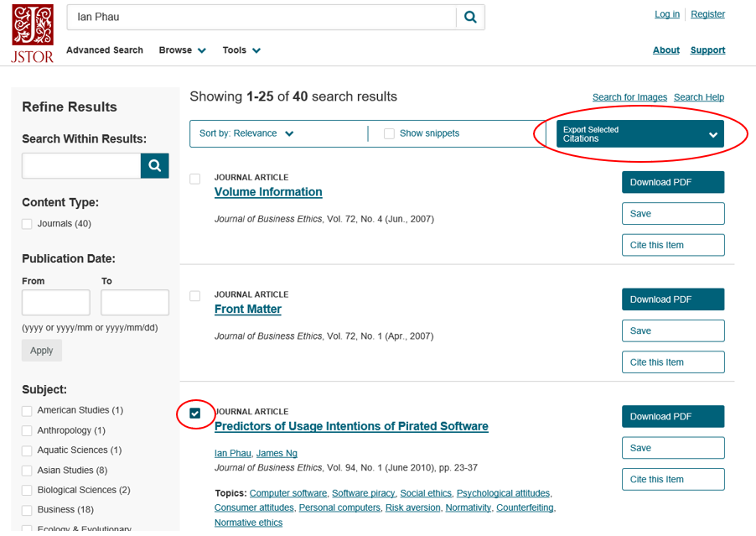This screenshot has height=536, width=756.
Task: Open the Volume Information article title
Action: tap(268, 192)
